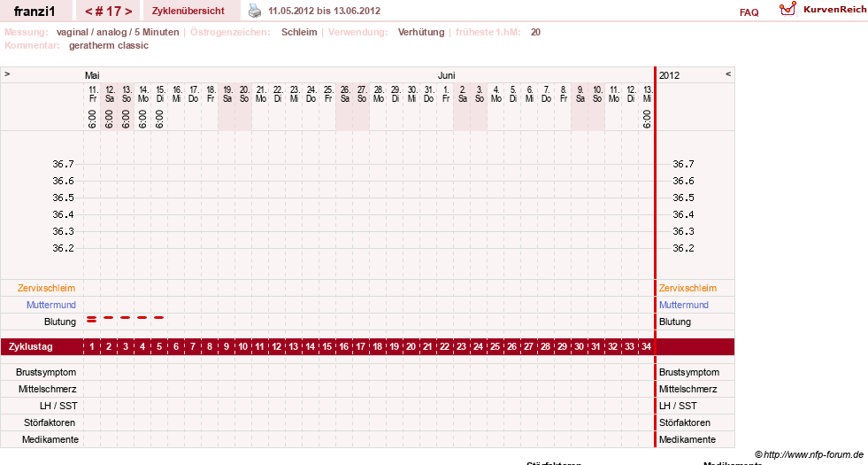Click the KurvenReich brand text
This screenshot has width=868, height=465.
[834, 10]
